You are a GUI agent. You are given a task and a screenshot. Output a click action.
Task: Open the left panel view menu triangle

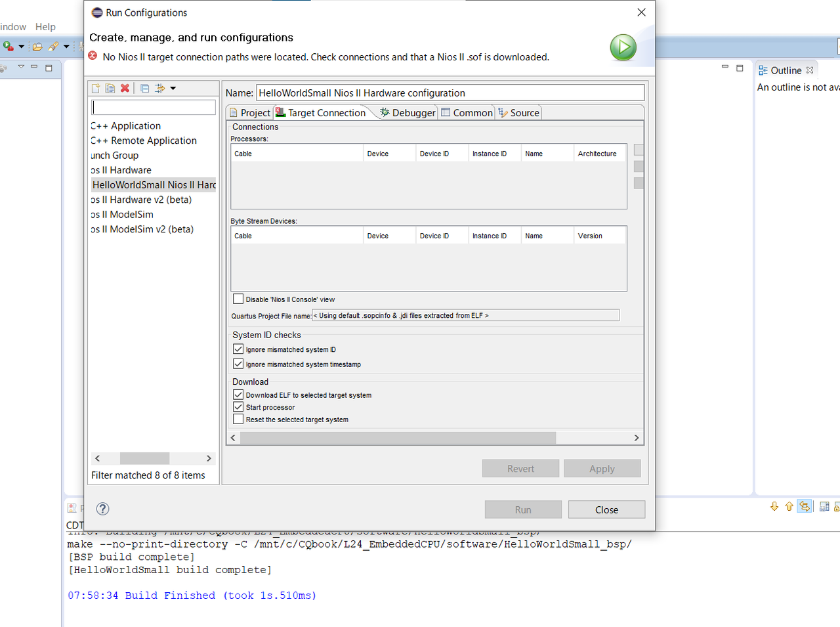point(21,67)
